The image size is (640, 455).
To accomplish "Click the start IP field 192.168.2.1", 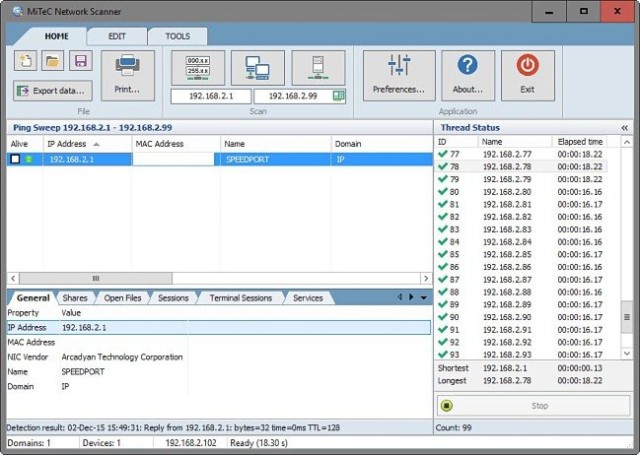I will point(210,96).
